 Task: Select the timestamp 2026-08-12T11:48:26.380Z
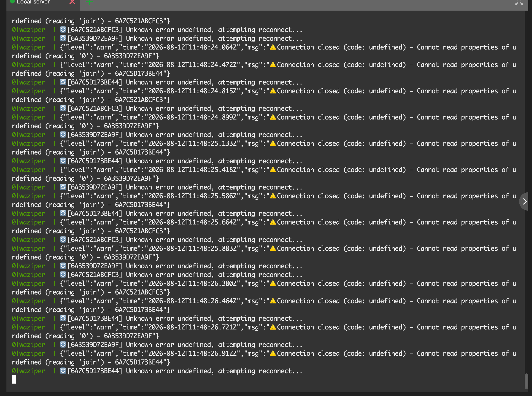pyautogui.click(x=192, y=284)
